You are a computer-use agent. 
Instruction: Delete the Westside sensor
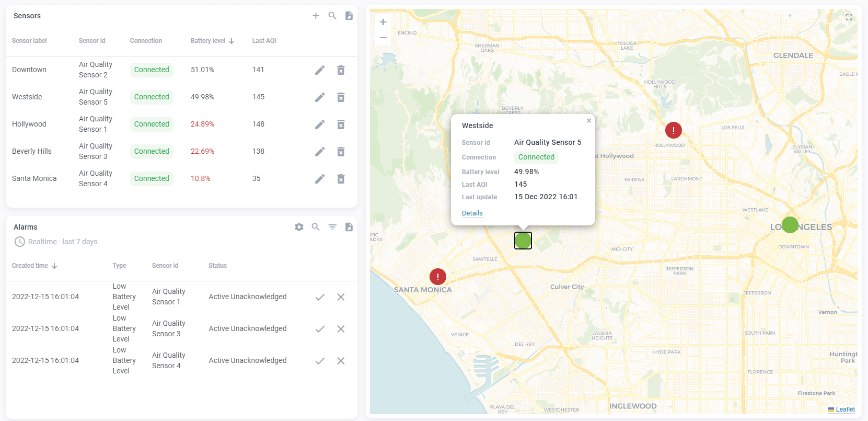341,97
